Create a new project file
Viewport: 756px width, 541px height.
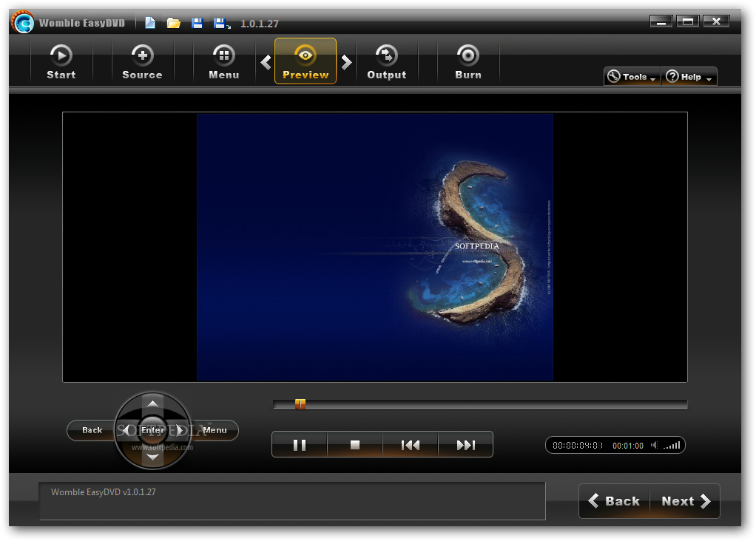pyautogui.click(x=150, y=23)
